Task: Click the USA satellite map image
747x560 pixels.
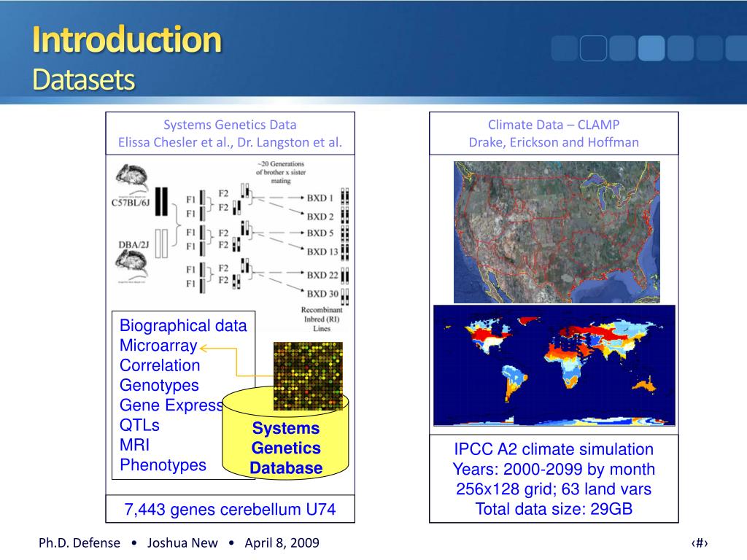Action: pos(557,233)
